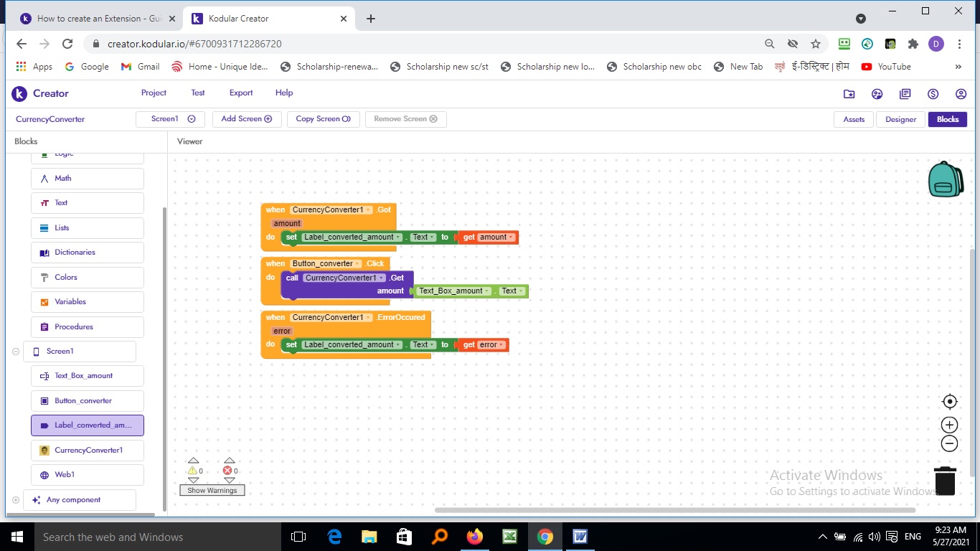Collapse the Screen1 component tree

16,352
